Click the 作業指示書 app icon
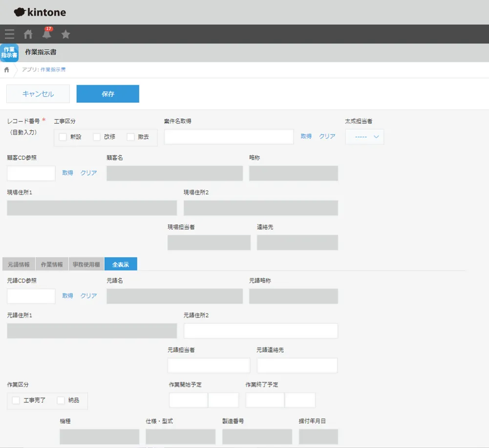489x448 pixels. 9,53
